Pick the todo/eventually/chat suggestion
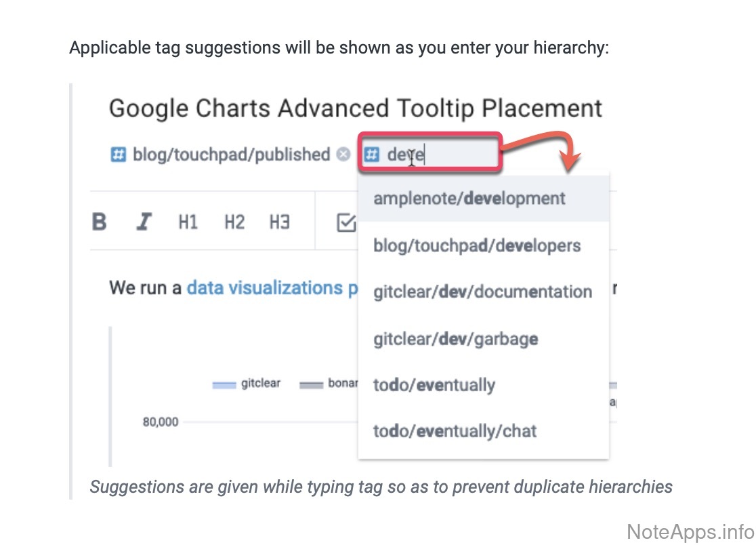The image size is (756, 545). [455, 431]
